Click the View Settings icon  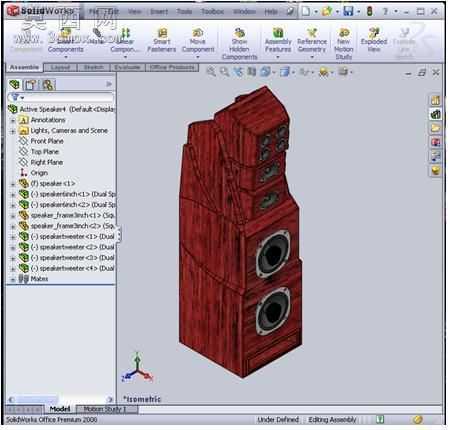click(343, 71)
